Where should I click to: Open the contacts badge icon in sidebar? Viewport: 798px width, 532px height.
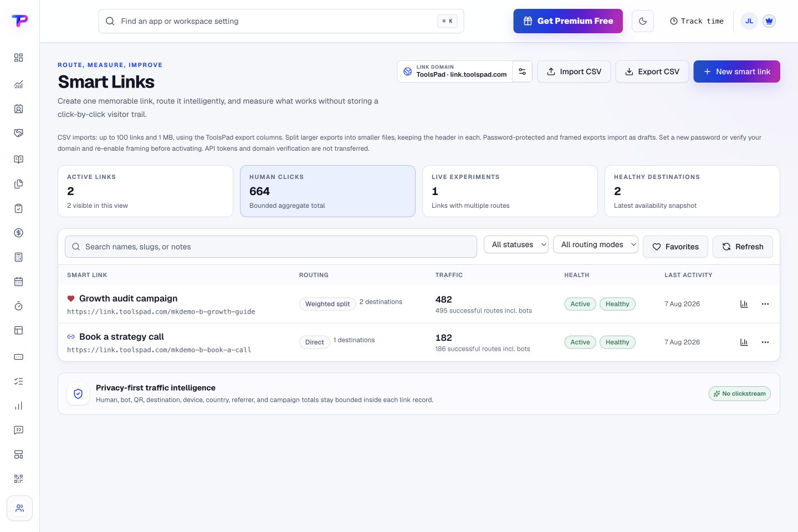coord(18,109)
